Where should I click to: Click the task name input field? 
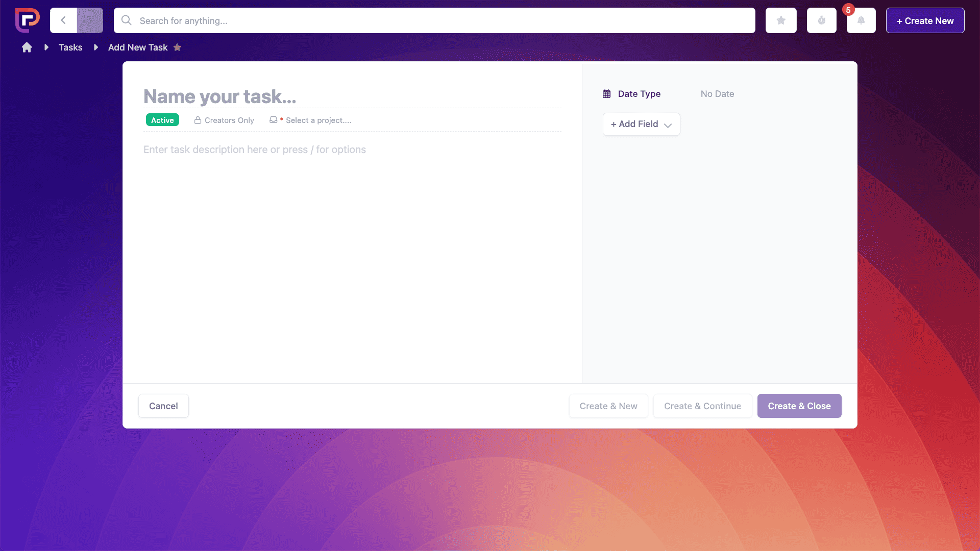[353, 96]
